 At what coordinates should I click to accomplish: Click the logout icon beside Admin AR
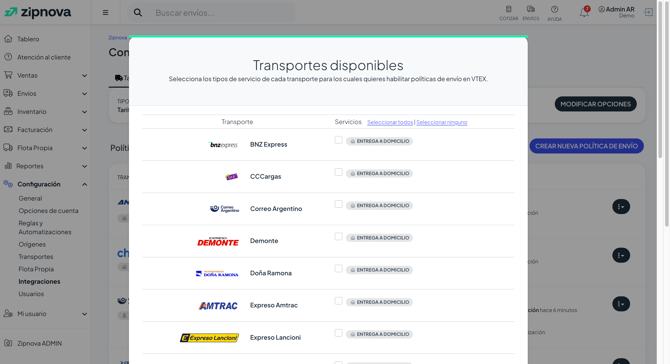(x=648, y=12)
